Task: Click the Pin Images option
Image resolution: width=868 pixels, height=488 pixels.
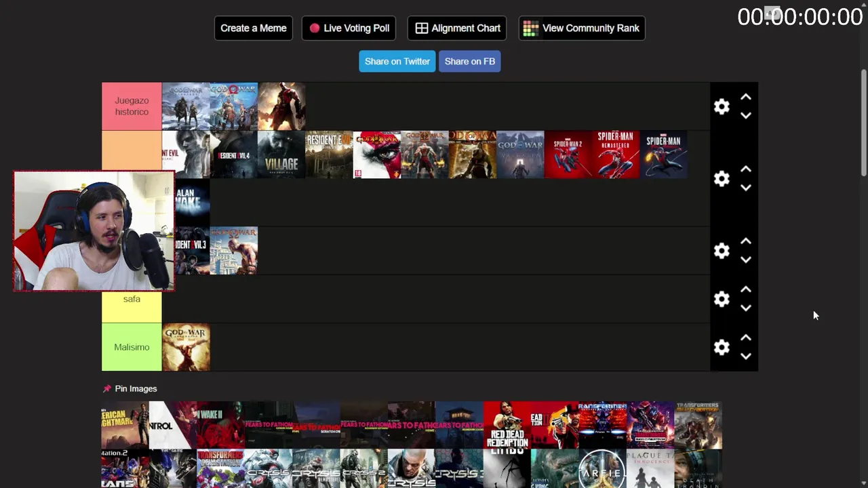Action: tap(130, 388)
